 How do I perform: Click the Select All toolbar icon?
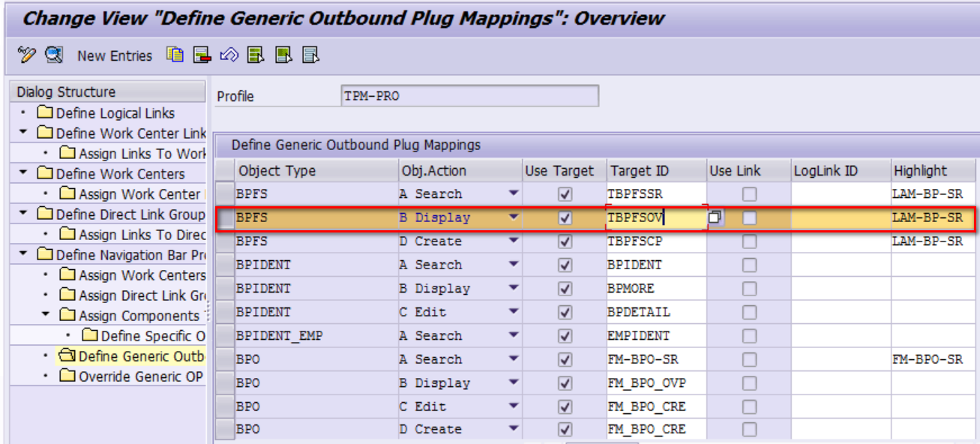coord(256,55)
